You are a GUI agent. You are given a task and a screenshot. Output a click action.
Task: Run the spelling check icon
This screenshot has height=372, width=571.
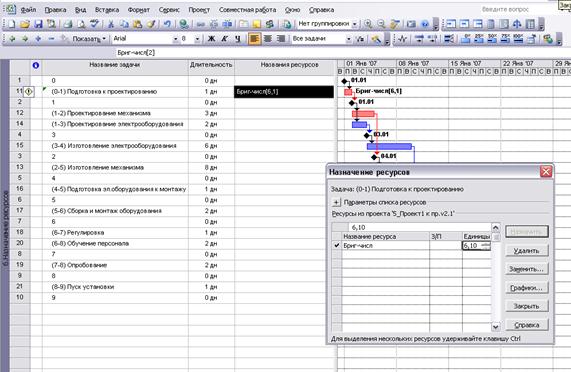pyautogui.click(x=94, y=24)
